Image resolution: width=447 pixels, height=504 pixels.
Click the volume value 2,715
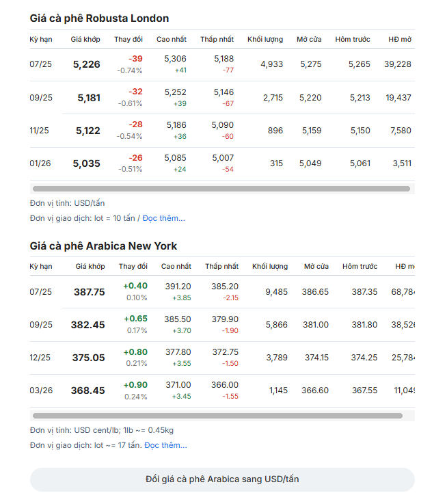coord(273,98)
